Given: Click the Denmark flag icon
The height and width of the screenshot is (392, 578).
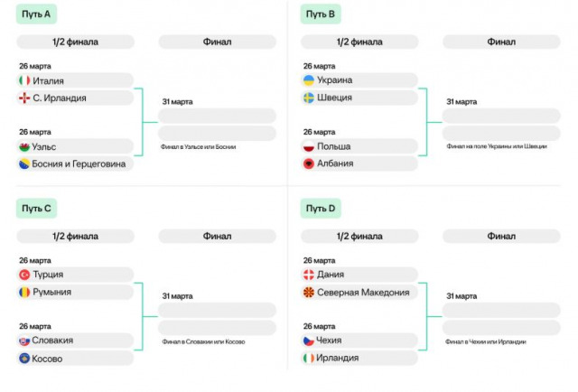Looking at the screenshot, I should [x=309, y=275].
